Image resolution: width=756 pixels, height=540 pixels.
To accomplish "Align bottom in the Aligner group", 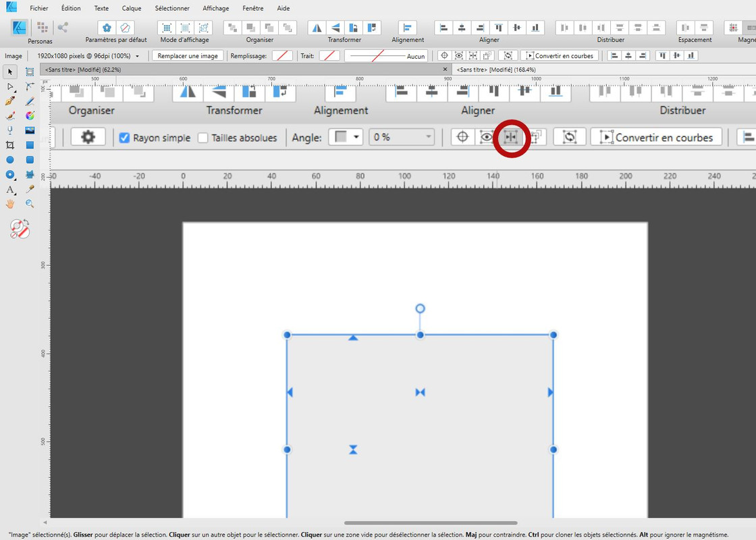I will [x=535, y=28].
